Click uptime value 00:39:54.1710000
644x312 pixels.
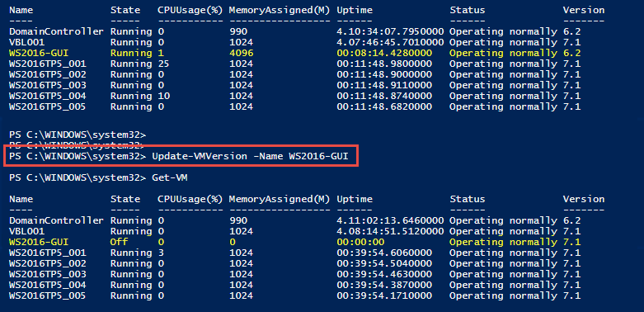click(384, 295)
